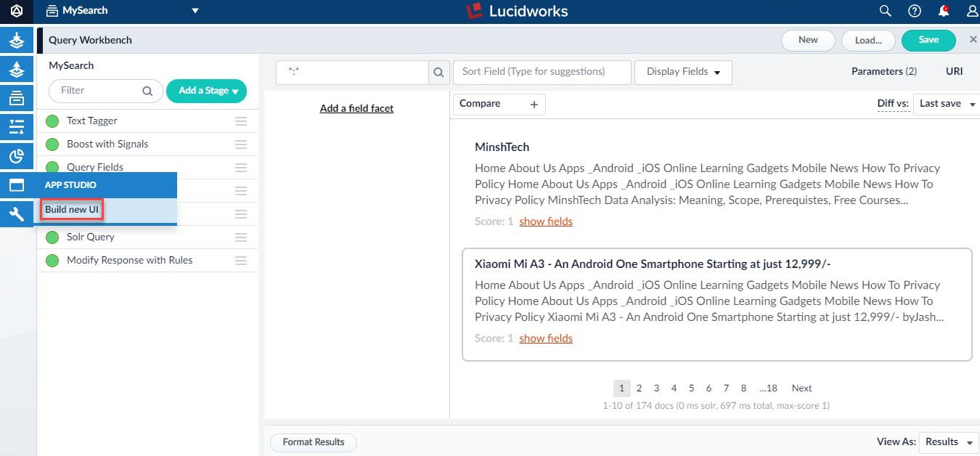Image resolution: width=980 pixels, height=456 pixels.
Task: Toggle the Solr Query stage green indicator
Action: pyautogui.click(x=52, y=237)
